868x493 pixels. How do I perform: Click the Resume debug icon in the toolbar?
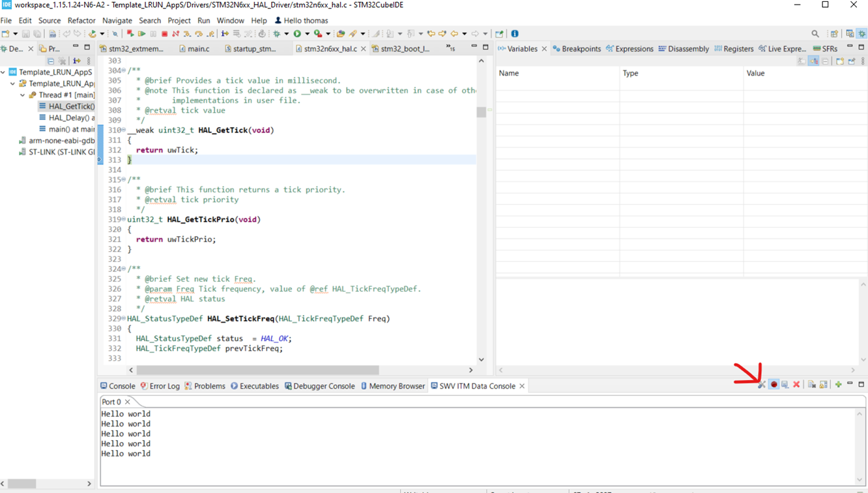tap(141, 33)
